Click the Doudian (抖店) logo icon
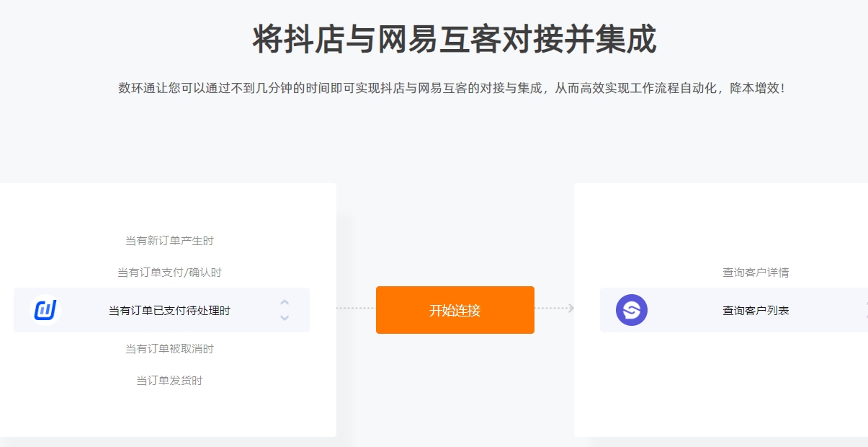The image size is (868, 447). coord(45,310)
